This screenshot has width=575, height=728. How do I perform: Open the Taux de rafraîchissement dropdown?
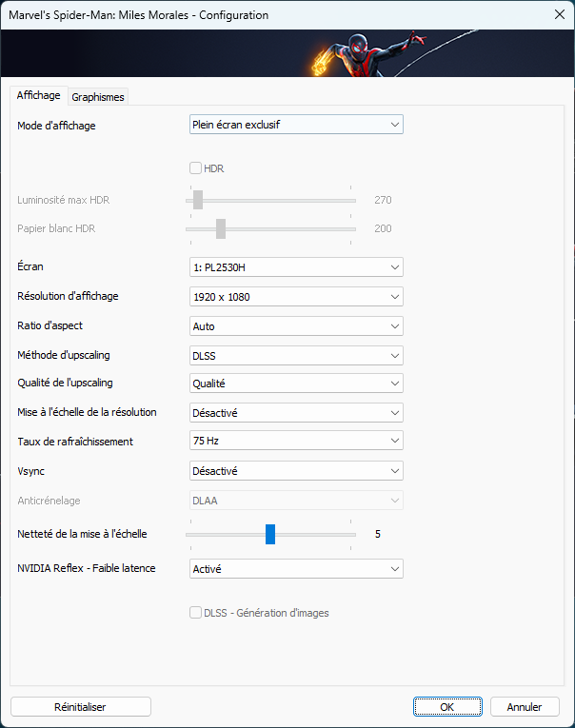296,441
